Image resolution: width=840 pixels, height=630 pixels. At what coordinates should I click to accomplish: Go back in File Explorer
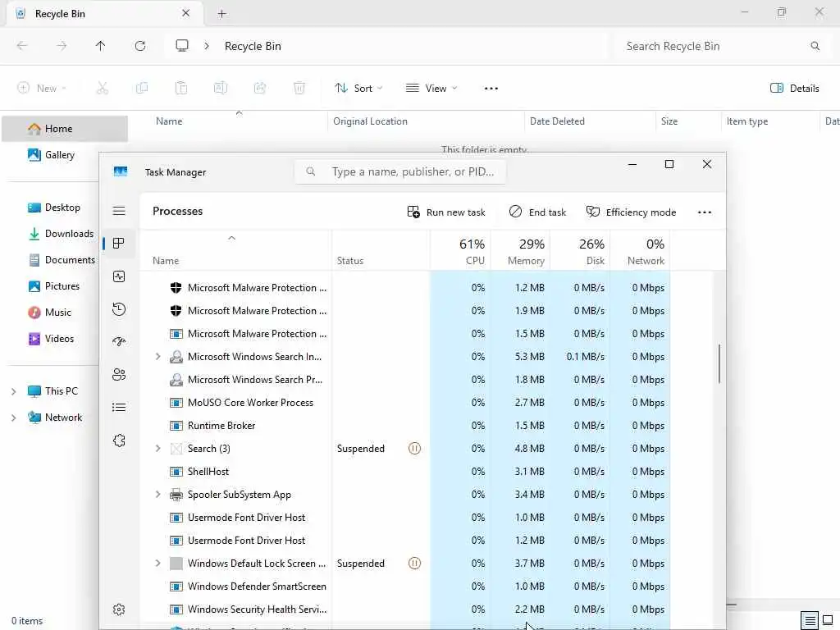click(22, 46)
